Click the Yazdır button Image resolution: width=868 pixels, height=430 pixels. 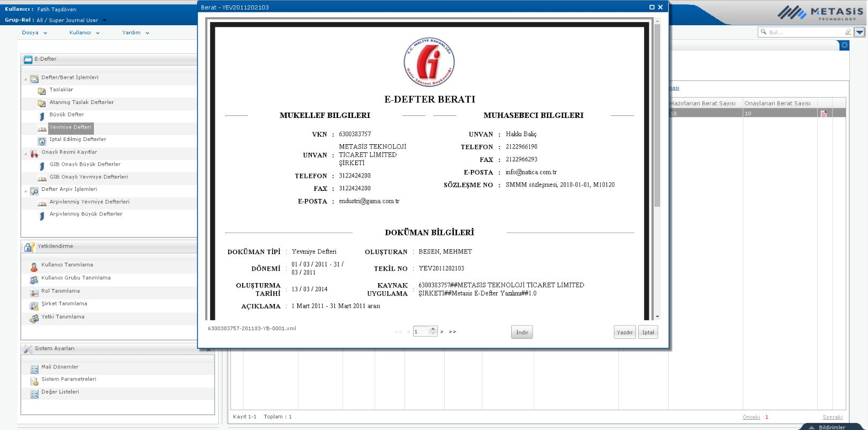(x=625, y=332)
